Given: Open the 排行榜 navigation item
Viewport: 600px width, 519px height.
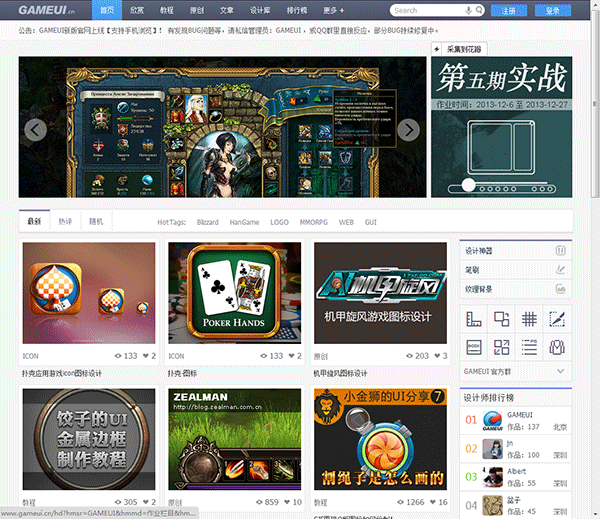Looking at the screenshot, I should coord(297,10).
